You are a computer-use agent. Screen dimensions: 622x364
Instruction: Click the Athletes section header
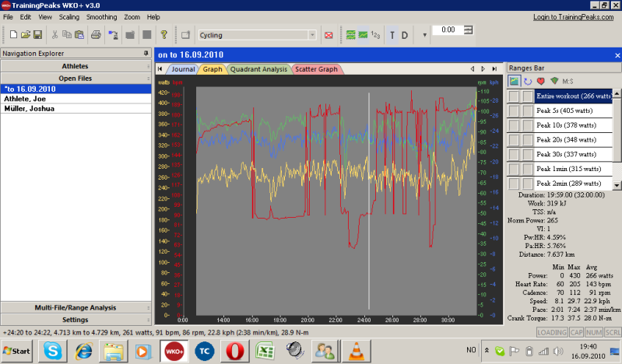point(75,66)
